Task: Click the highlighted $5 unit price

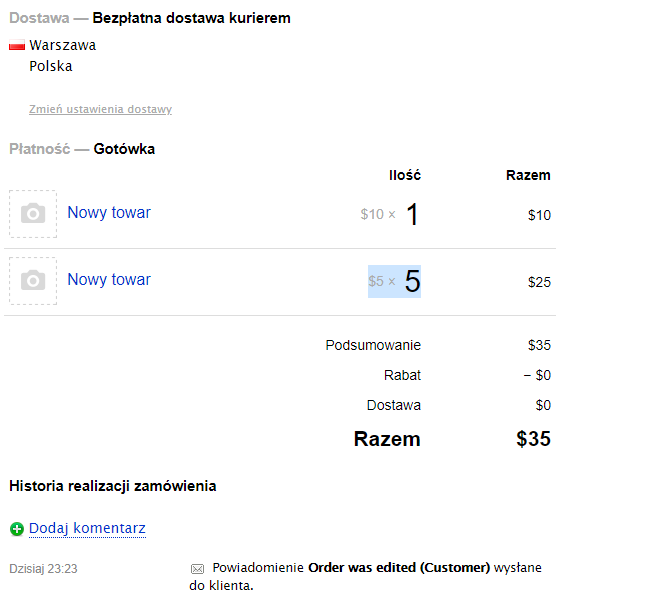Action: 376,282
